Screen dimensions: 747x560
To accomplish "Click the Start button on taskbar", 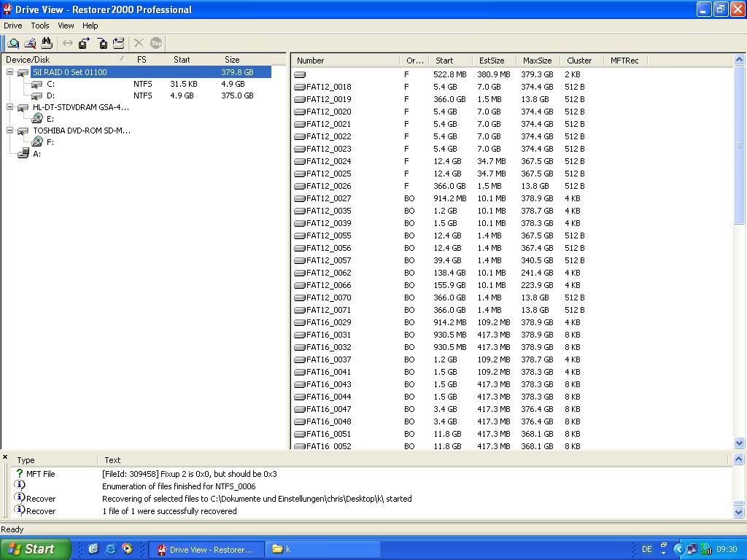I will coord(36,549).
